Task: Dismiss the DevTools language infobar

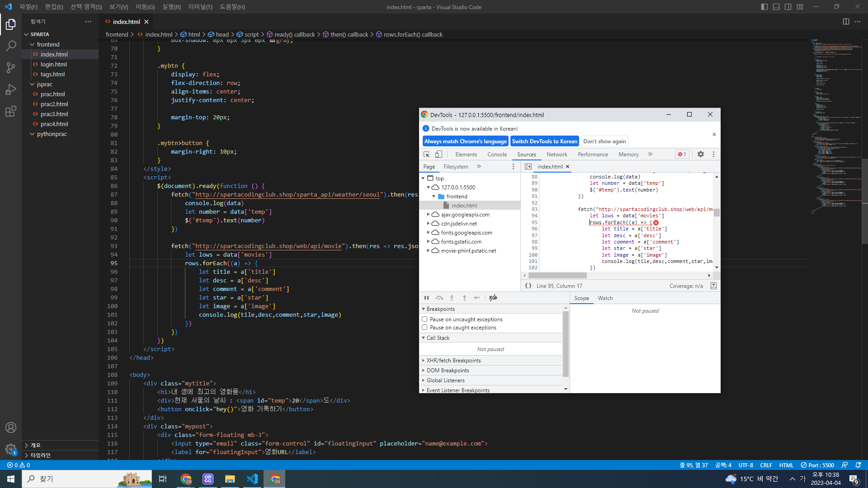Action: pyautogui.click(x=714, y=135)
